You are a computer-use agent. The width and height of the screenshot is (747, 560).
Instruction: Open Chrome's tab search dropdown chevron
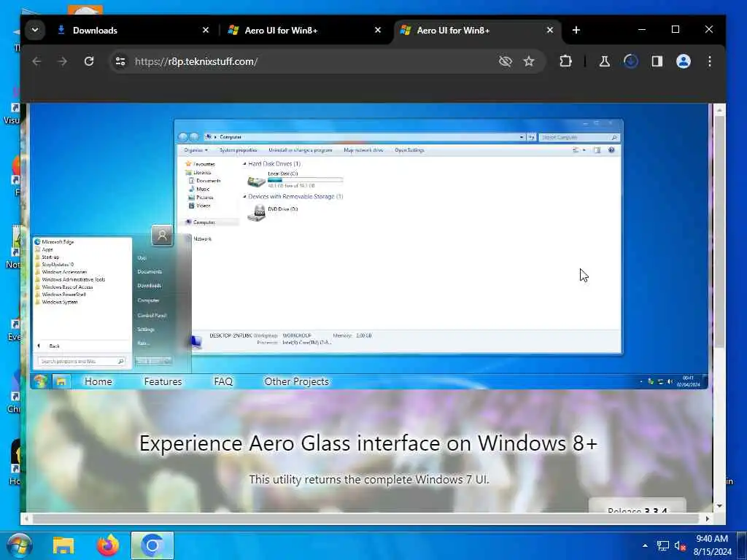coord(35,30)
